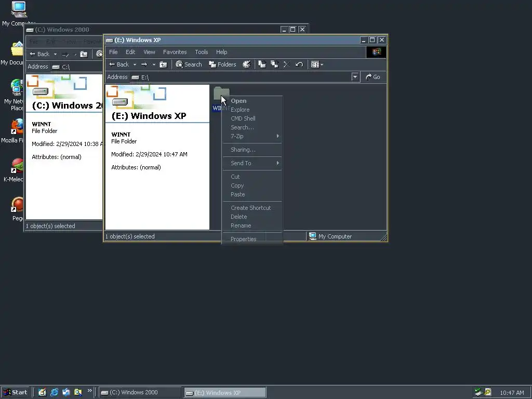Image resolution: width=532 pixels, height=399 pixels.
Task: Click Up folder icon in C: Windows 2000 window
Action: click(84, 54)
